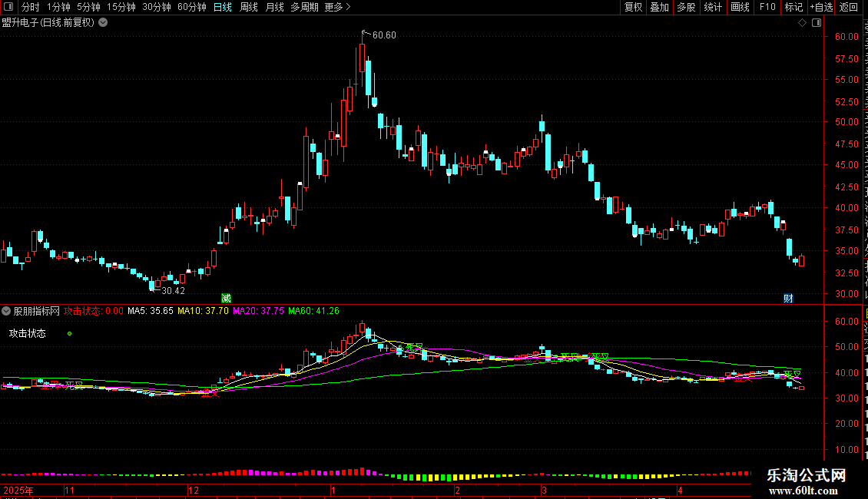Switch to the 60分钟 period
The image size is (868, 499).
(x=192, y=7)
